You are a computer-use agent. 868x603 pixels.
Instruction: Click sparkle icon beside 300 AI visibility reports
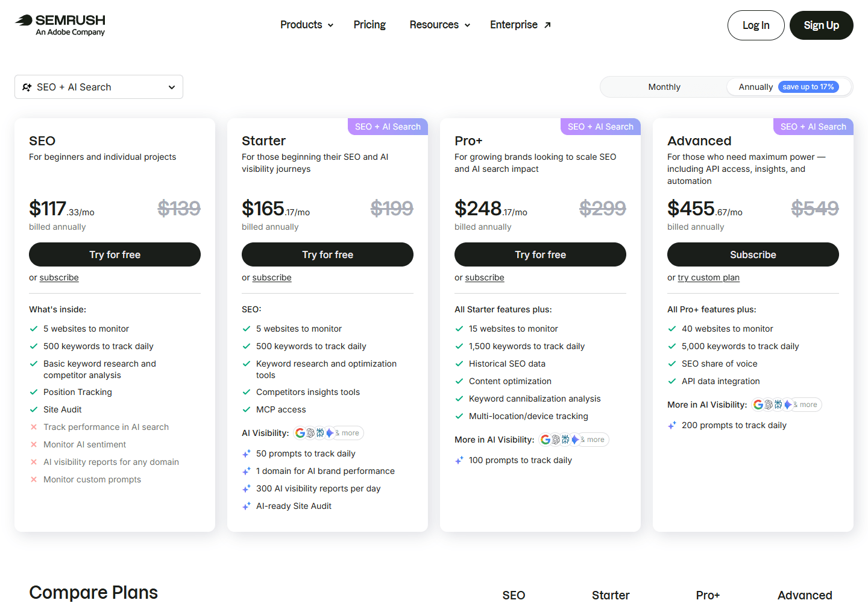pyautogui.click(x=247, y=488)
